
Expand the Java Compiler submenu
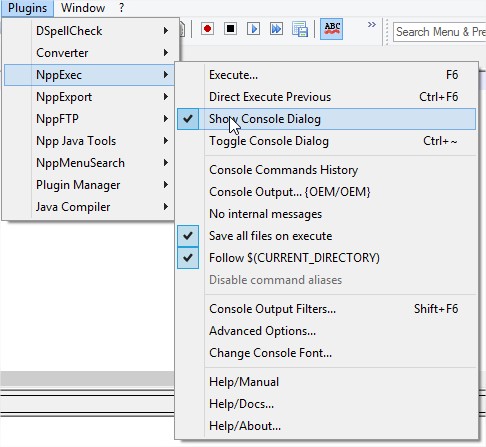pyautogui.click(x=89, y=207)
